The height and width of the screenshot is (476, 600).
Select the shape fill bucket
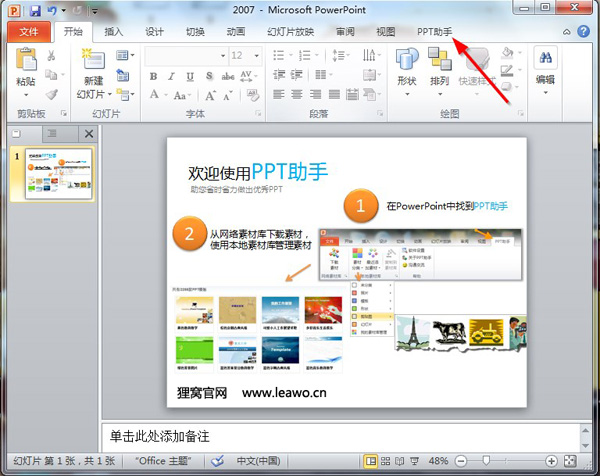[507, 53]
